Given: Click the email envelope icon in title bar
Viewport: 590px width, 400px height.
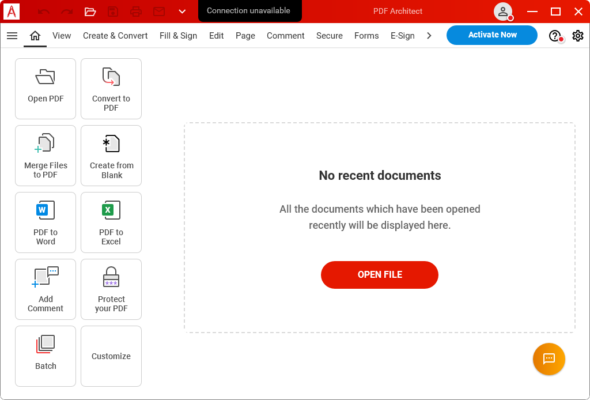Looking at the screenshot, I should [x=159, y=12].
